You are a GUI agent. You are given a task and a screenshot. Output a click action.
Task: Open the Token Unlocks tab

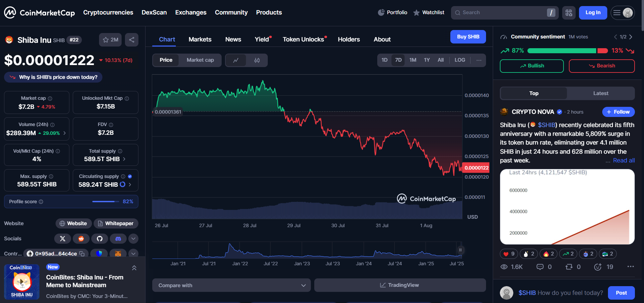click(x=303, y=39)
